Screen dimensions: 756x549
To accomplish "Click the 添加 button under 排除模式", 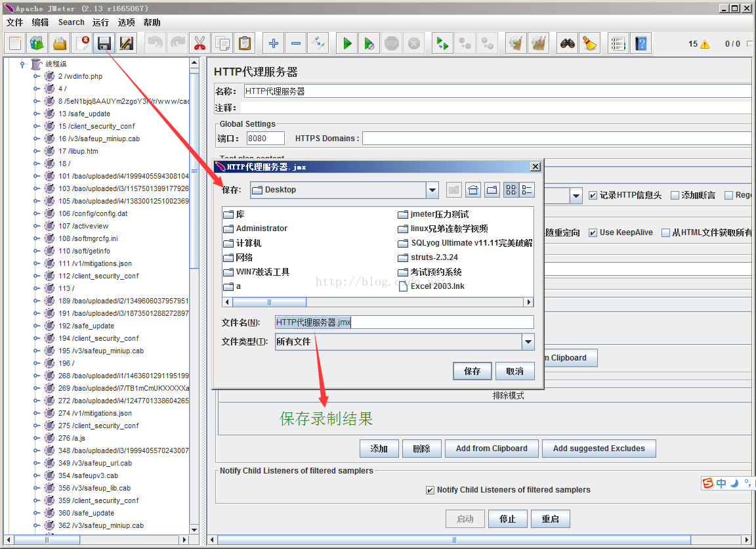I will (379, 449).
